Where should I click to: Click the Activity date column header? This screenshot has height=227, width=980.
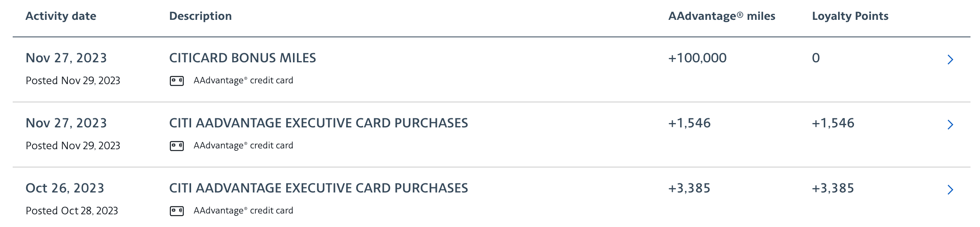click(x=61, y=16)
